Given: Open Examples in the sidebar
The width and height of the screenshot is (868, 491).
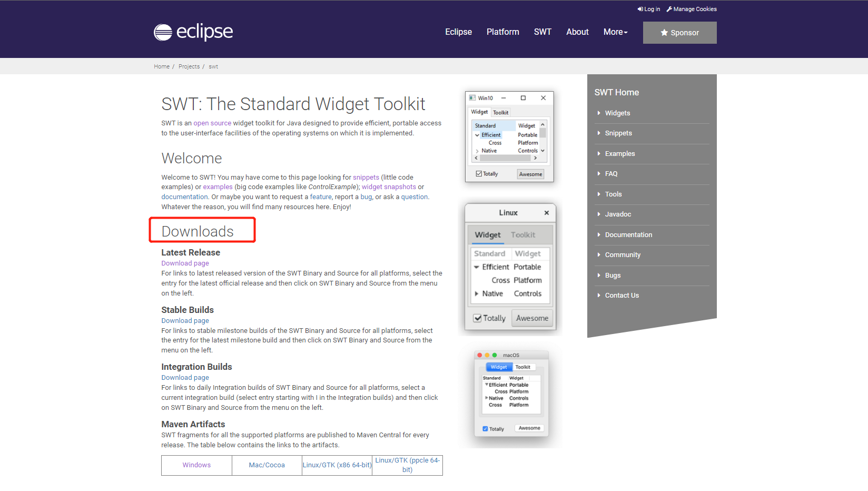Looking at the screenshot, I should pyautogui.click(x=620, y=154).
